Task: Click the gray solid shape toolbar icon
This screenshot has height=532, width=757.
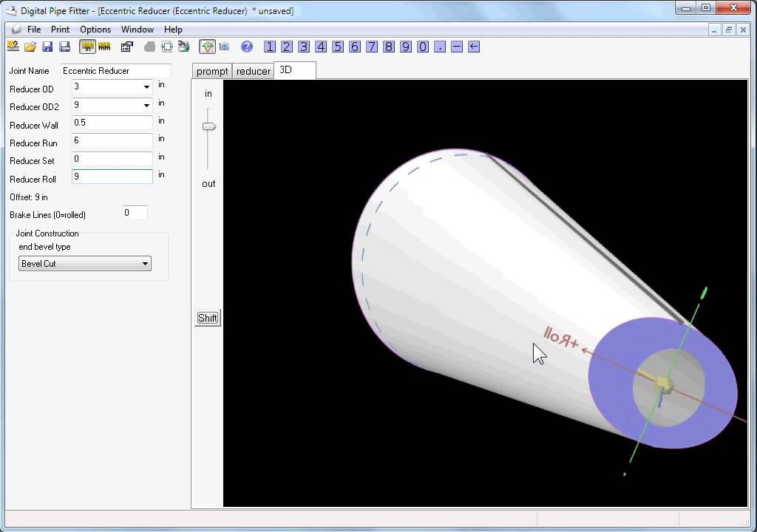Action: [x=149, y=47]
